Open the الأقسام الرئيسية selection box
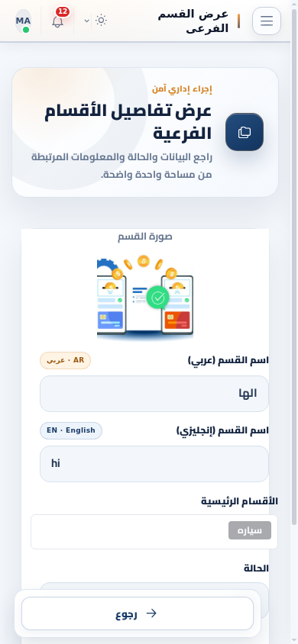Image resolution: width=298 pixels, height=644 pixels. pos(154,532)
